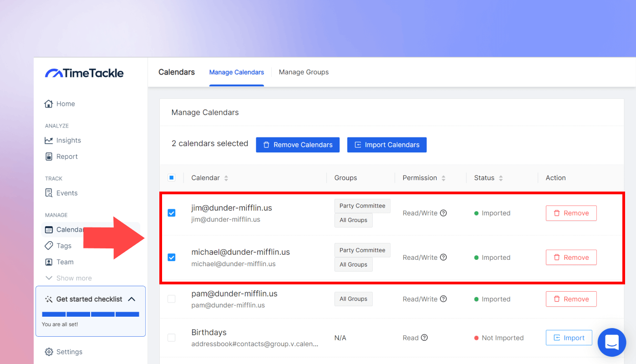Click Imported status in pam's row

496,299
